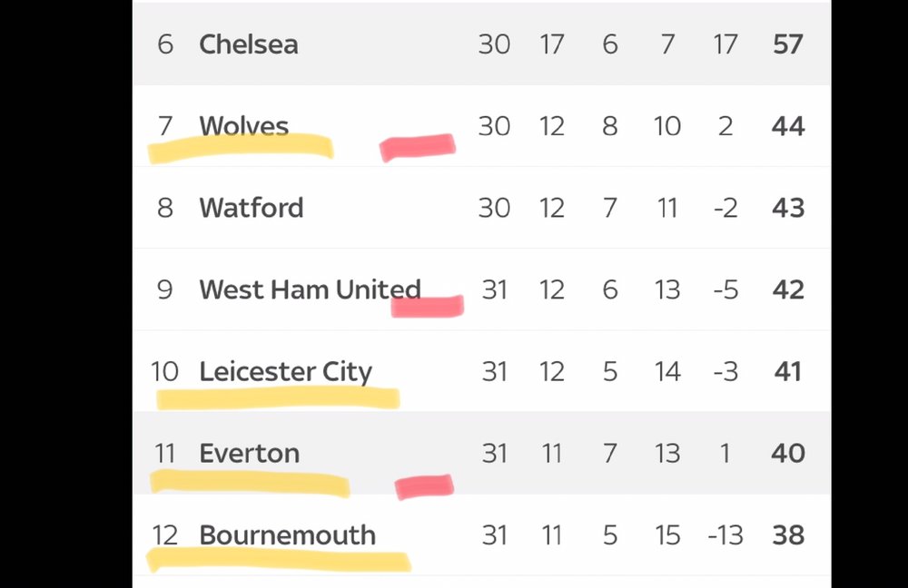The width and height of the screenshot is (908, 588).
Task: Select the Chelsea team name
Action: 249,44
